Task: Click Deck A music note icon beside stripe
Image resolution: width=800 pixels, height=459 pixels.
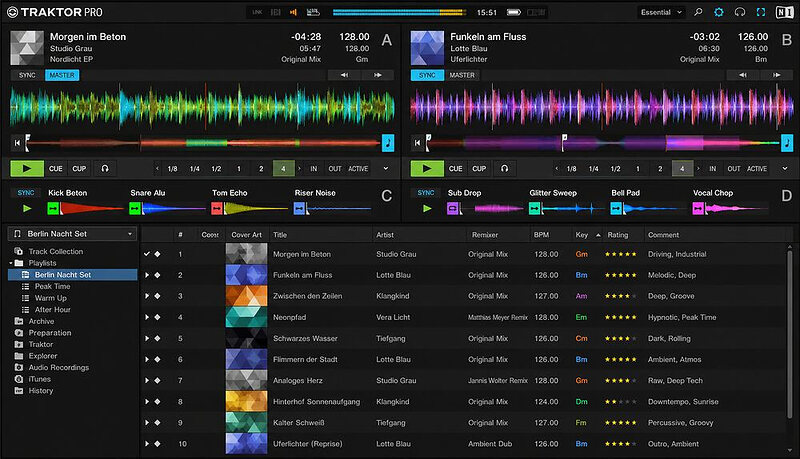Action: point(388,143)
